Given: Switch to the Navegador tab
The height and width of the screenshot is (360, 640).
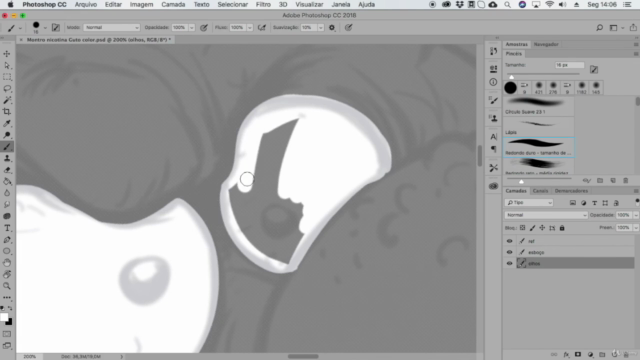Looking at the screenshot, I should [546, 44].
